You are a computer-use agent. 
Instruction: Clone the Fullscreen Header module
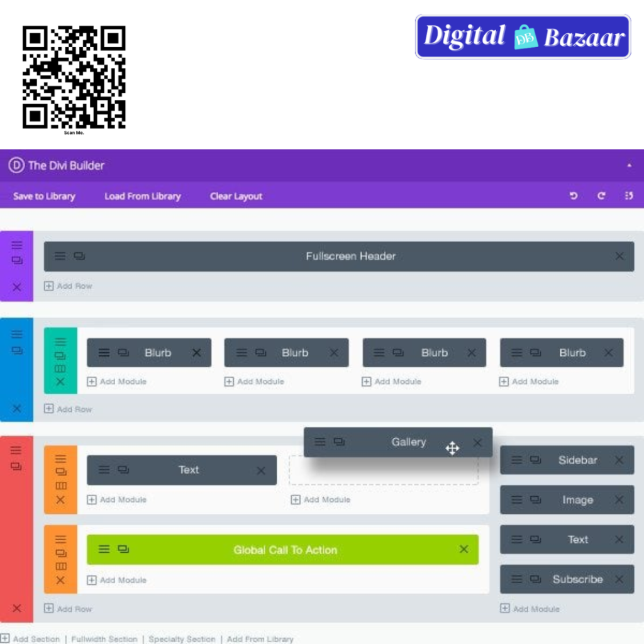click(79, 256)
